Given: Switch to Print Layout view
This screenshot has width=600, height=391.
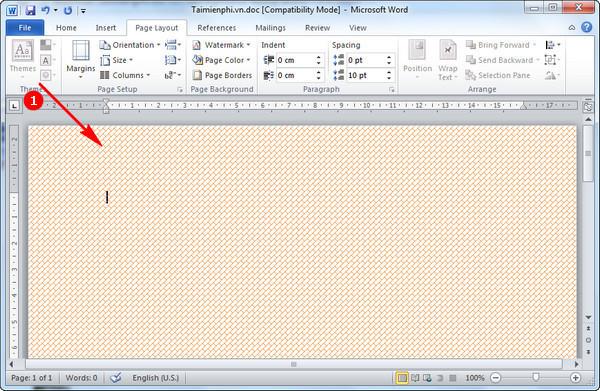Looking at the screenshot, I should coord(402,378).
